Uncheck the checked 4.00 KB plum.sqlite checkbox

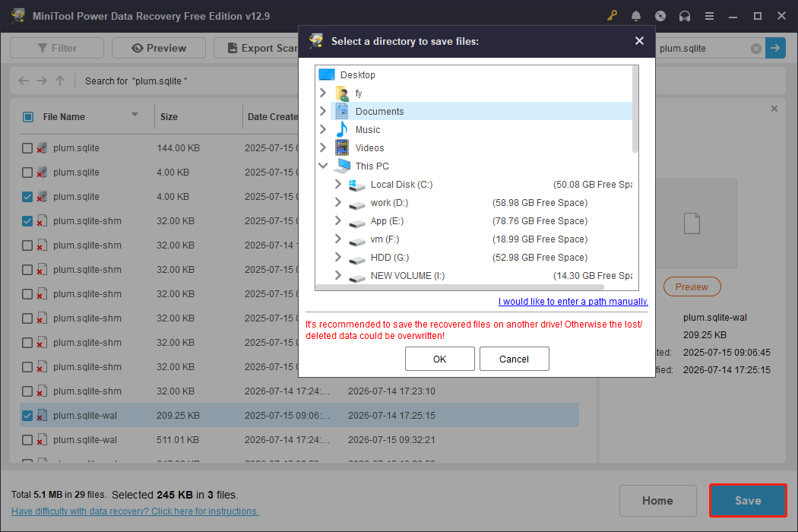click(x=27, y=197)
